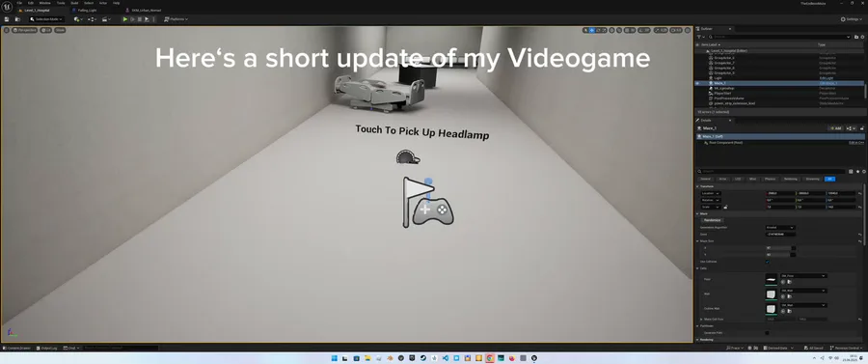Open the Generation Algorithm dropdown
The height and width of the screenshot is (364, 868).
[x=780, y=227]
